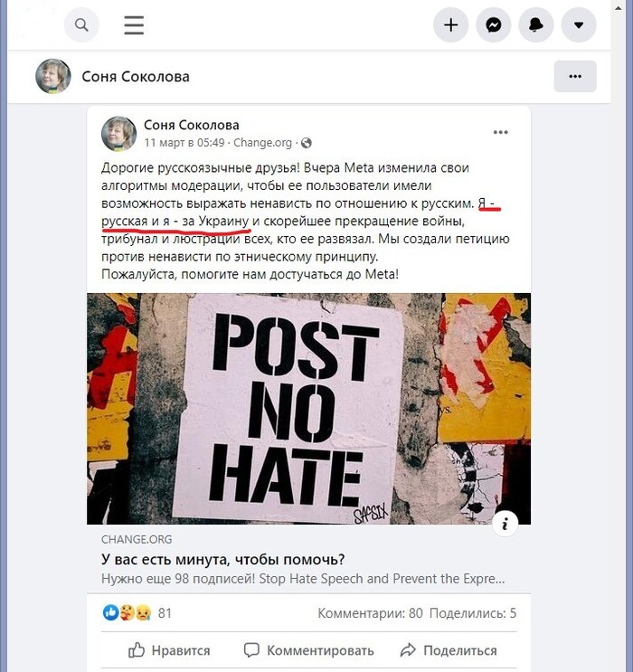Open Messenger chat icon
The height and width of the screenshot is (672, 633).
(x=493, y=24)
